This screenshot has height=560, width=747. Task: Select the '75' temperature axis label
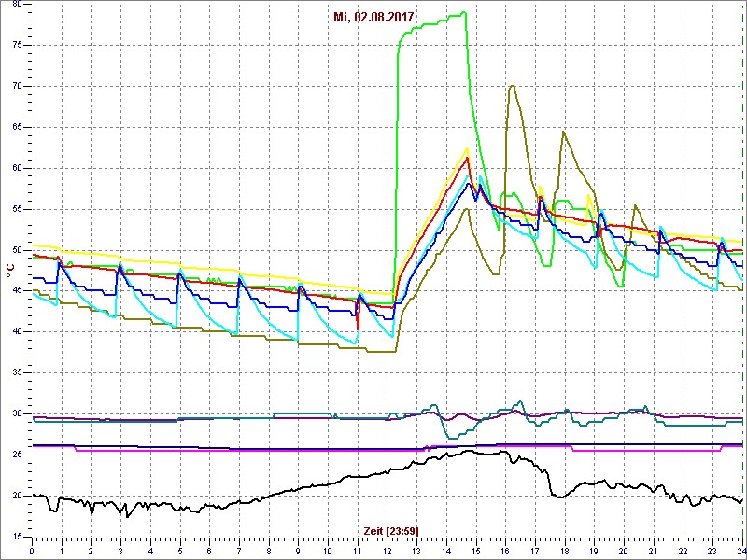[x=16, y=45]
